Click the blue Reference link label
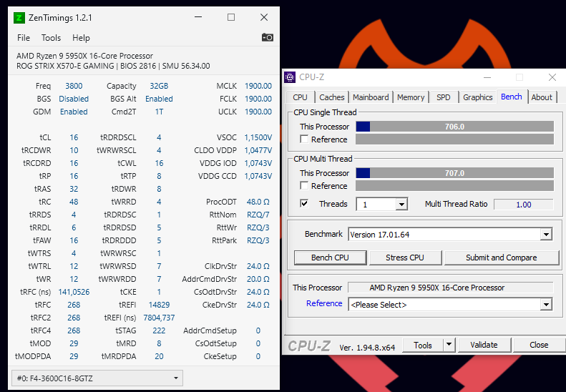The image size is (566, 392). (324, 303)
